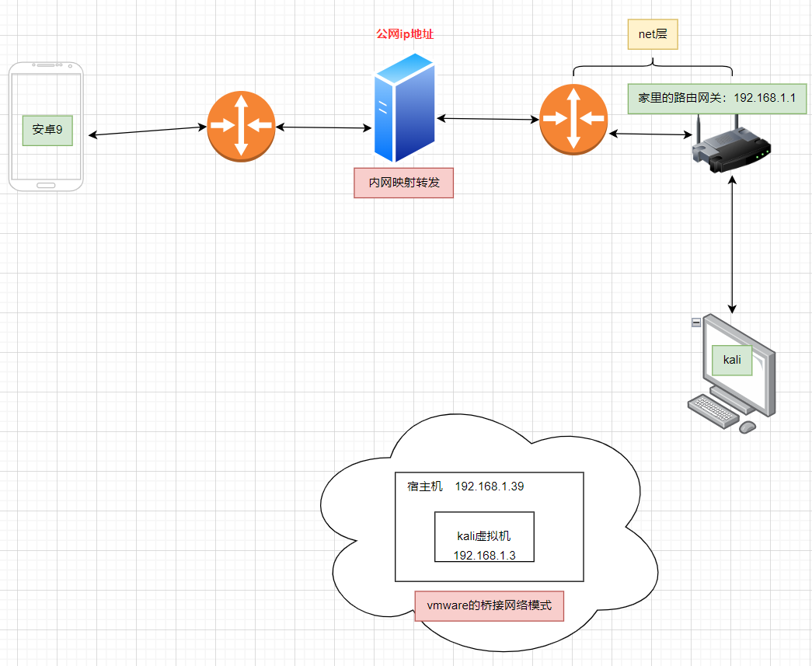Viewport: 812px width, 666px height.
Task: Click the orange router below net层 brace
Action: tap(573, 118)
